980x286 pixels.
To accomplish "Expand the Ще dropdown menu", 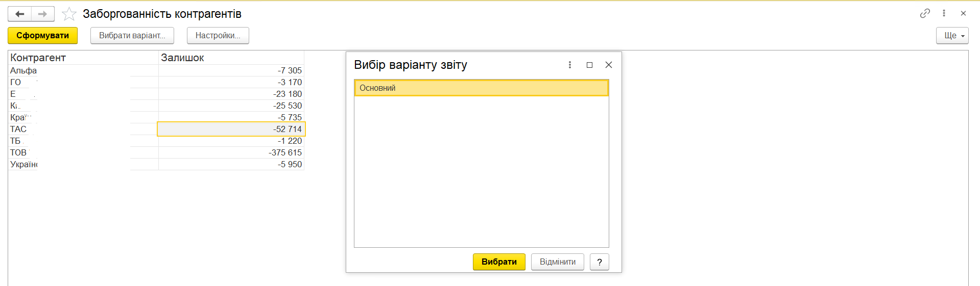I will 952,36.
